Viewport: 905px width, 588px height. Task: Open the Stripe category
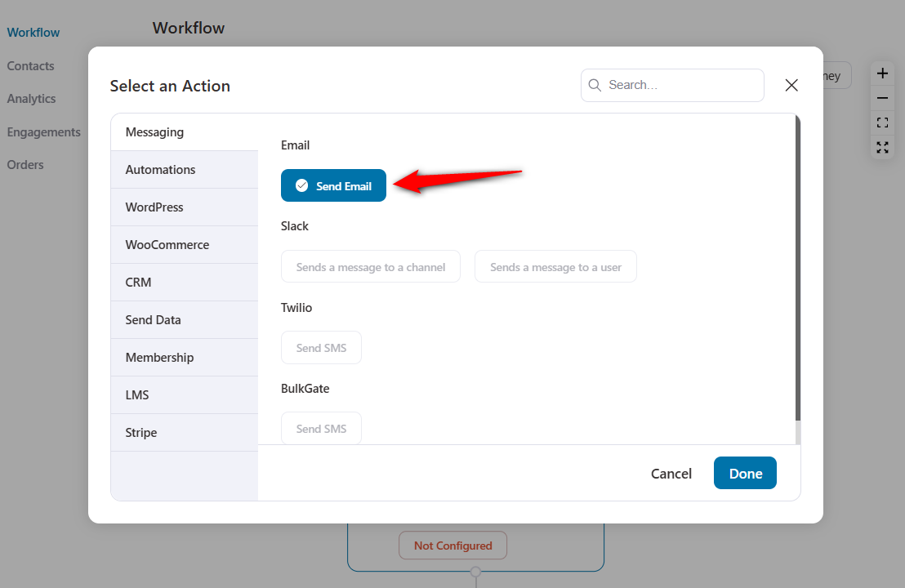pos(184,432)
